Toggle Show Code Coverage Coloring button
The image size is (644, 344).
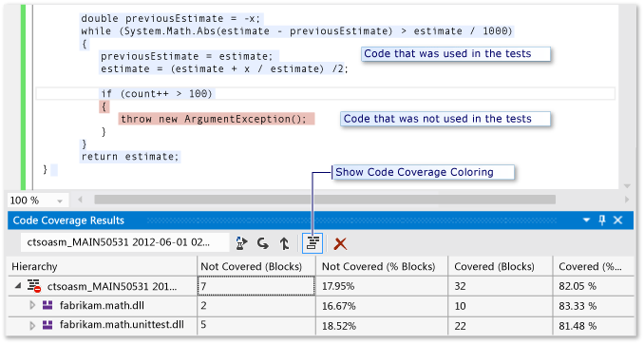tap(313, 243)
